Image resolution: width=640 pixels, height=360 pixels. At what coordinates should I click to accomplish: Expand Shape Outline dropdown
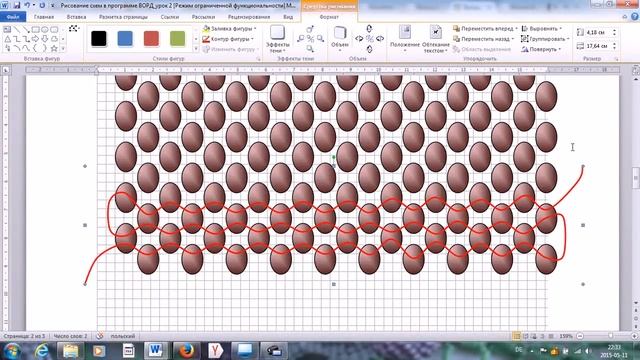tap(252, 39)
